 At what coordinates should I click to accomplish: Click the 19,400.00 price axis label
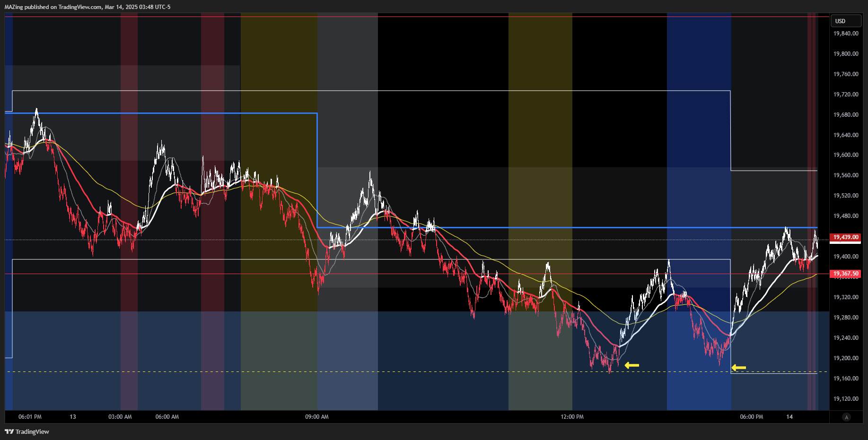[846, 257]
